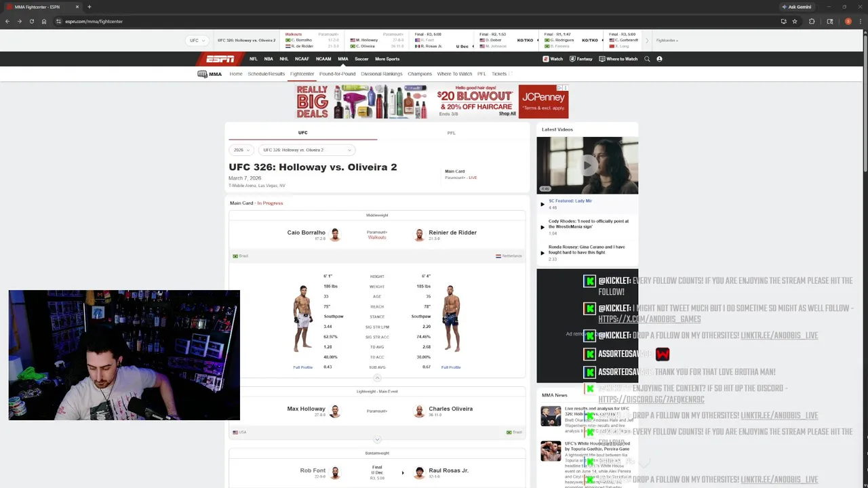Open the browser extensions puzzle icon
The image size is (868, 488).
coord(812,21)
